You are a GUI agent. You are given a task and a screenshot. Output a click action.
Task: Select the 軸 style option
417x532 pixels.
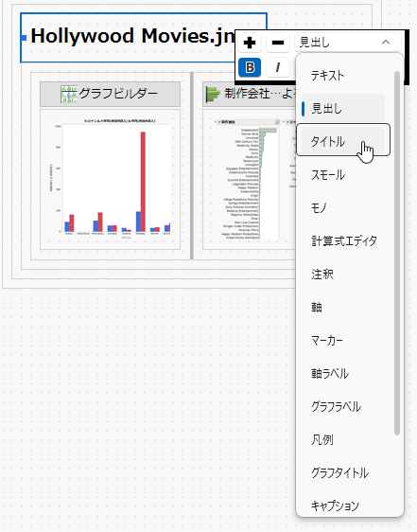343,308
